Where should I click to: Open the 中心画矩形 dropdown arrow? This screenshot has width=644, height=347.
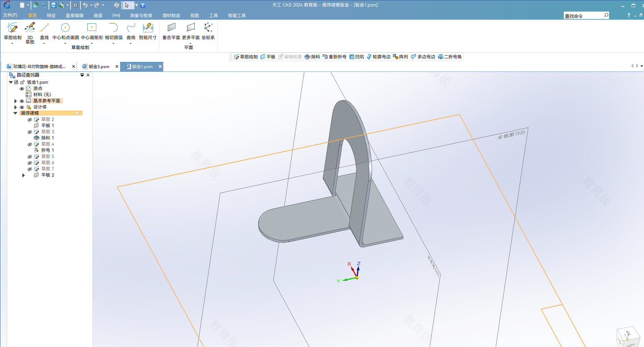tap(92, 44)
